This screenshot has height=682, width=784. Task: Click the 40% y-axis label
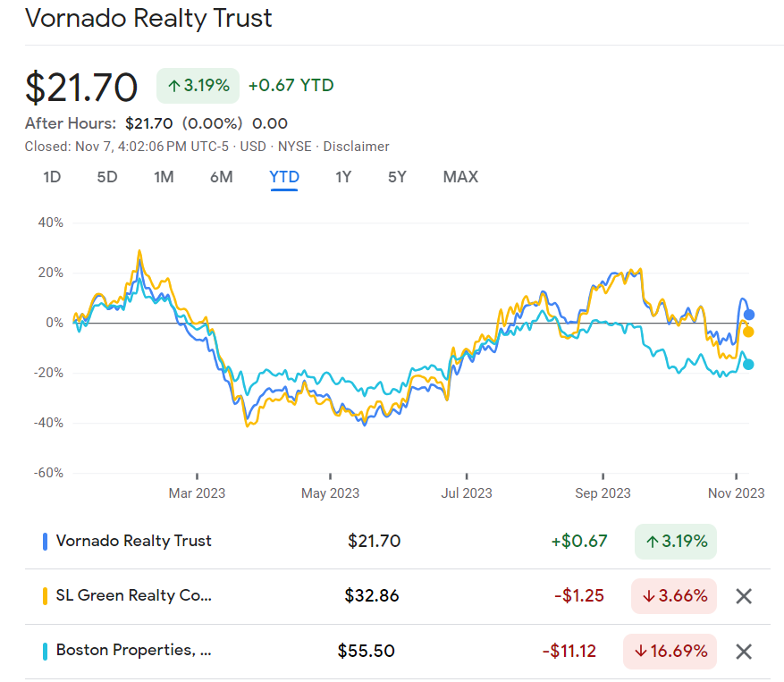click(50, 223)
